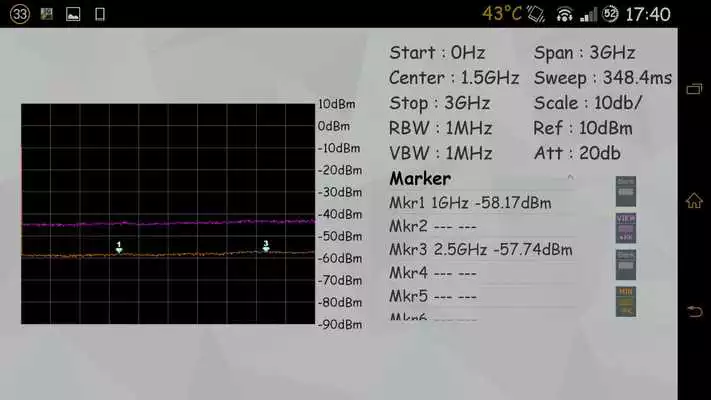Tap the Android home navigation icon
Viewport: 711px width, 400px height.
click(x=694, y=200)
